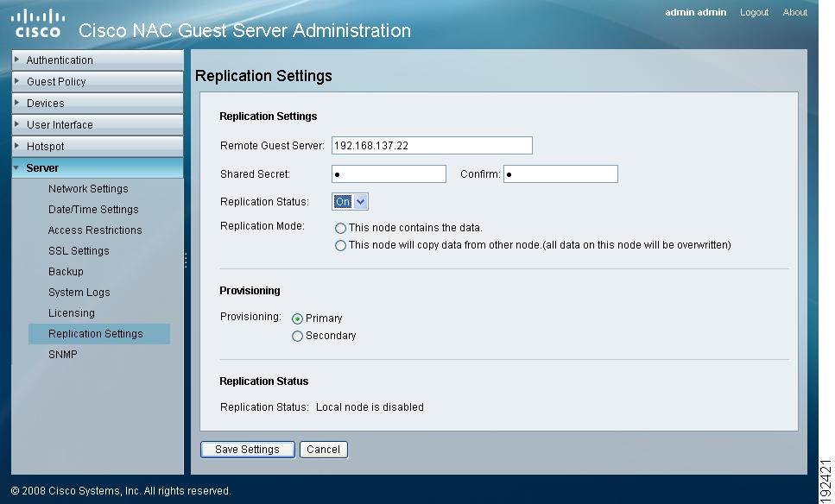
Task: Click the Logout link
Action: pyautogui.click(x=754, y=12)
